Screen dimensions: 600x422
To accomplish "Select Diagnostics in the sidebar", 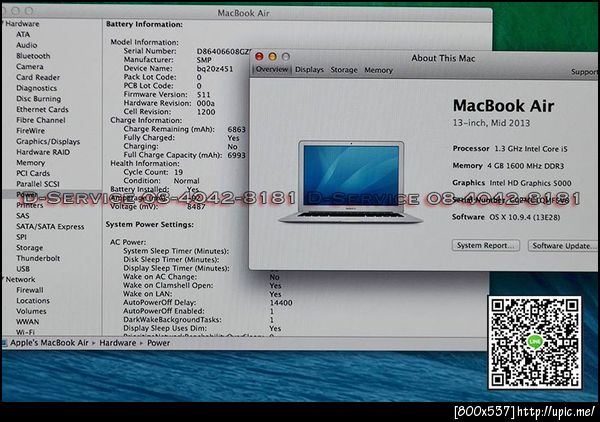I will click(x=36, y=88).
